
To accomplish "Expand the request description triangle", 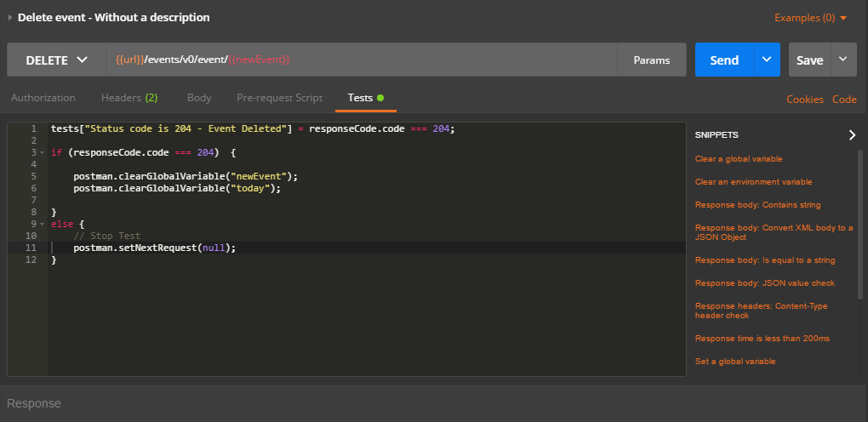I will tap(10, 18).
